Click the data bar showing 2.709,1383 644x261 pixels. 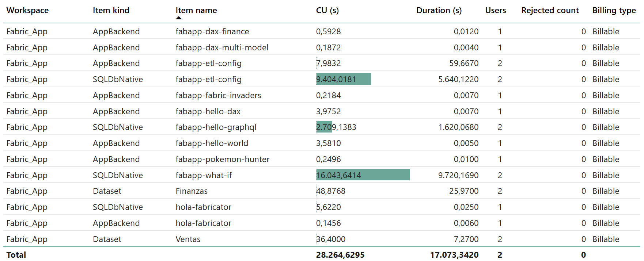coord(324,127)
